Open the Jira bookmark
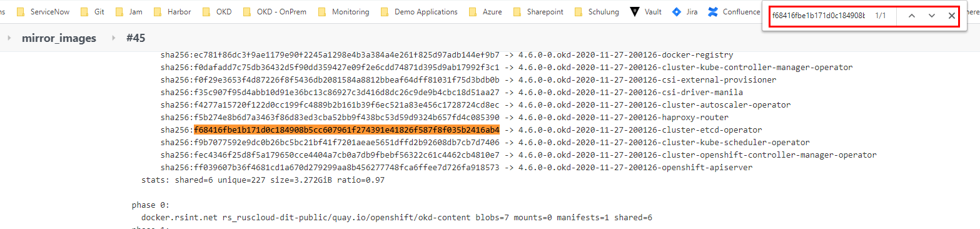 pyautogui.click(x=685, y=12)
